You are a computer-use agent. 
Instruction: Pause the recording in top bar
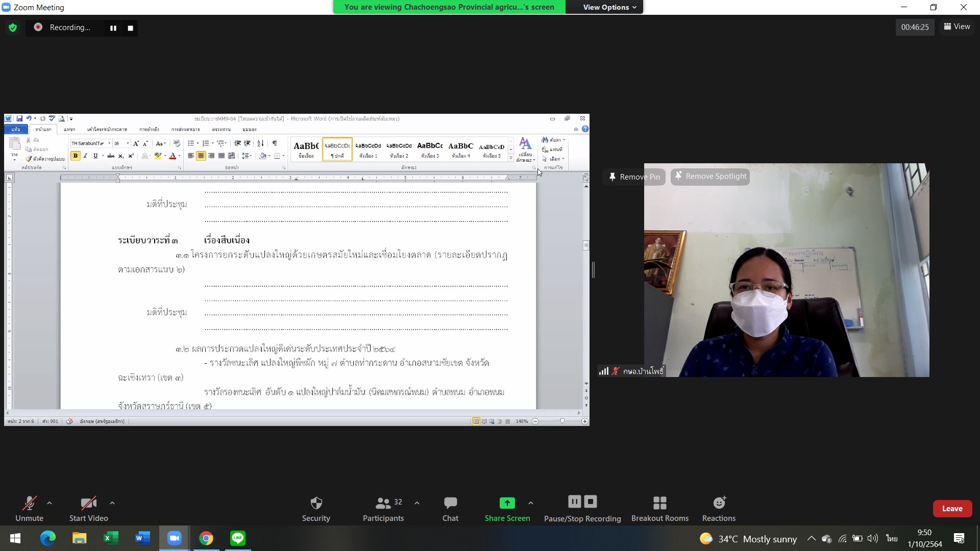[113, 28]
